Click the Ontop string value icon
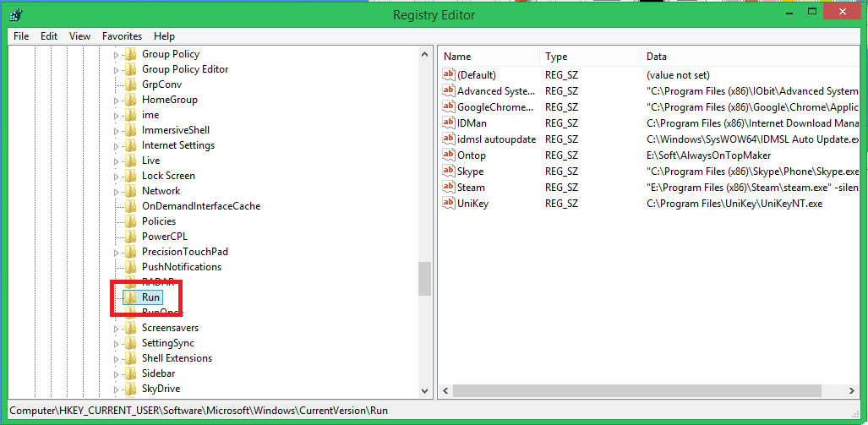Image resolution: width=868 pixels, height=425 pixels. click(x=449, y=155)
